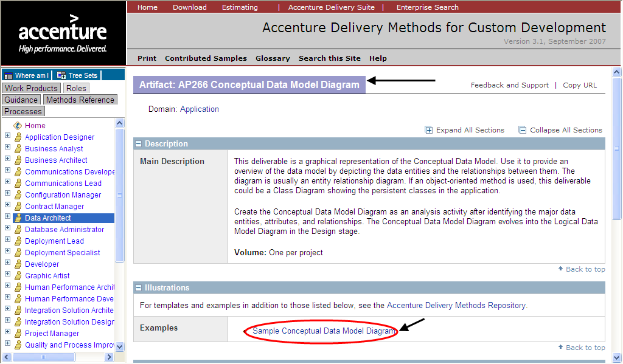Click the Graphic Artist role icon
The image size is (623, 364).
[18, 275]
